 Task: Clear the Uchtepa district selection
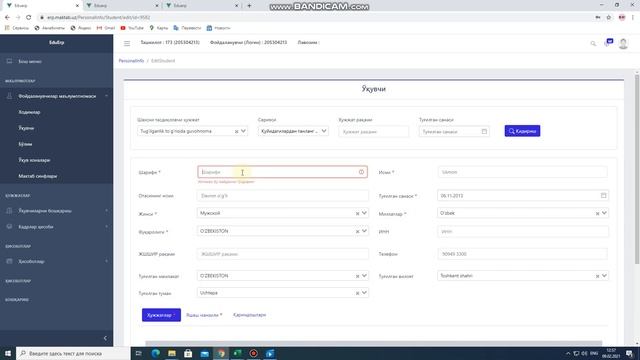[x=357, y=293]
